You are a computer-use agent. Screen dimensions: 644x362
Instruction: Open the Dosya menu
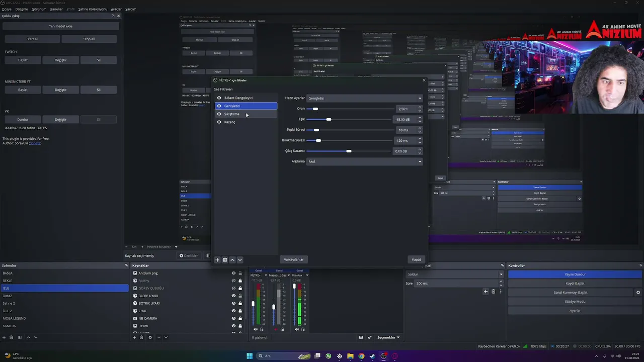(7, 9)
